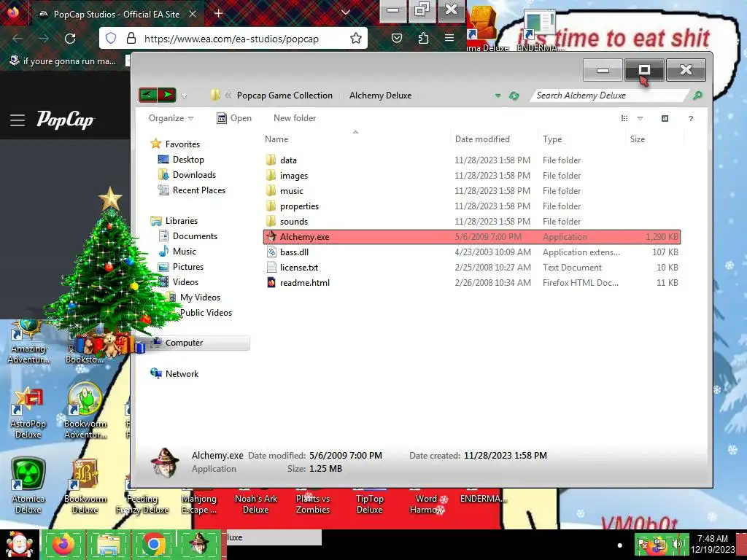Click the Santa Start button

pos(19,545)
